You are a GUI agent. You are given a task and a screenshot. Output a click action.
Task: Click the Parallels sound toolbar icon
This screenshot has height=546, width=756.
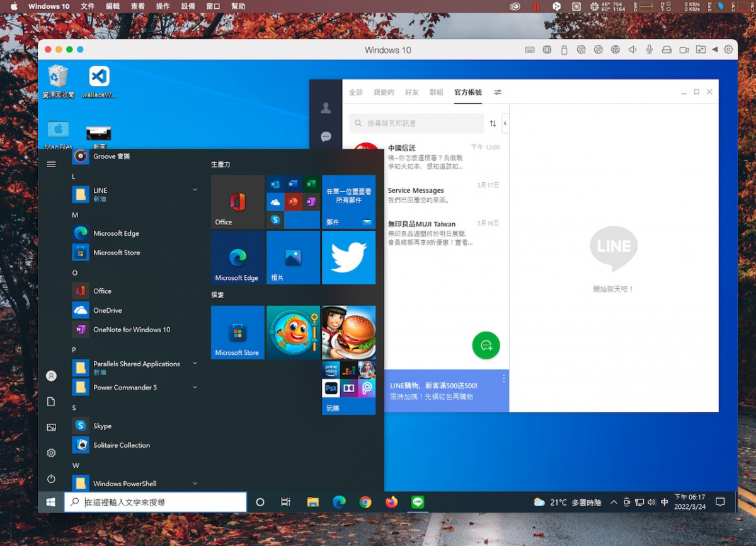[x=633, y=50]
